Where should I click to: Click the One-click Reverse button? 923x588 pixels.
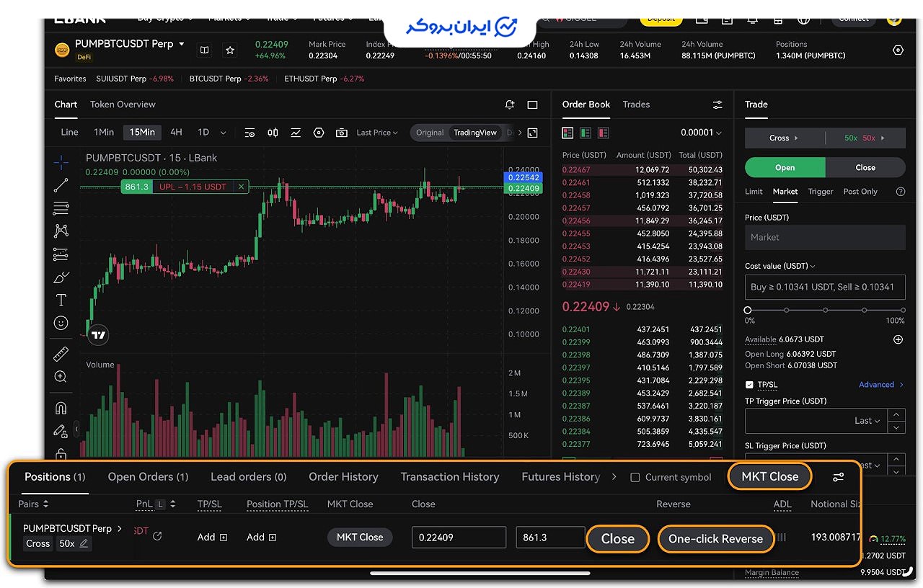click(715, 539)
